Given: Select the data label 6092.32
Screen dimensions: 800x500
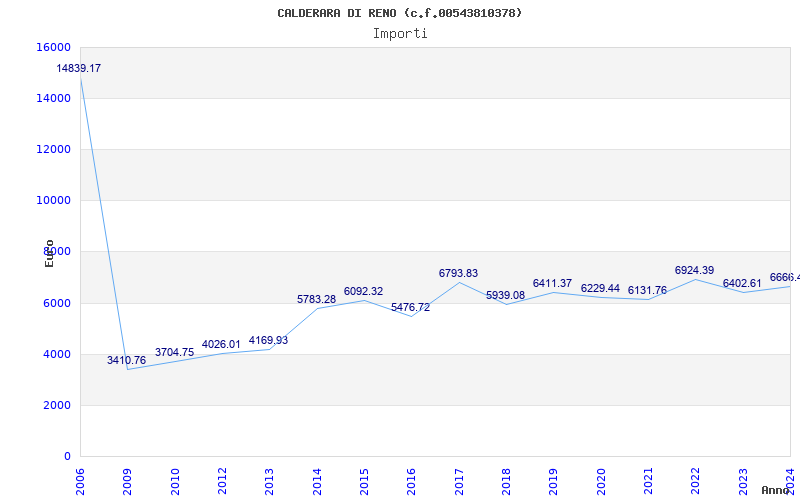Looking at the screenshot, I should 363,291.
